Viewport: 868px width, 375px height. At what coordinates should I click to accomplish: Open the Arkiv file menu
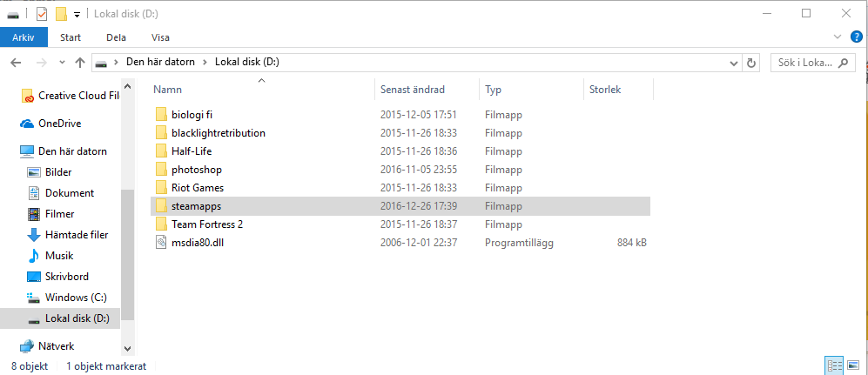pos(24,37)
